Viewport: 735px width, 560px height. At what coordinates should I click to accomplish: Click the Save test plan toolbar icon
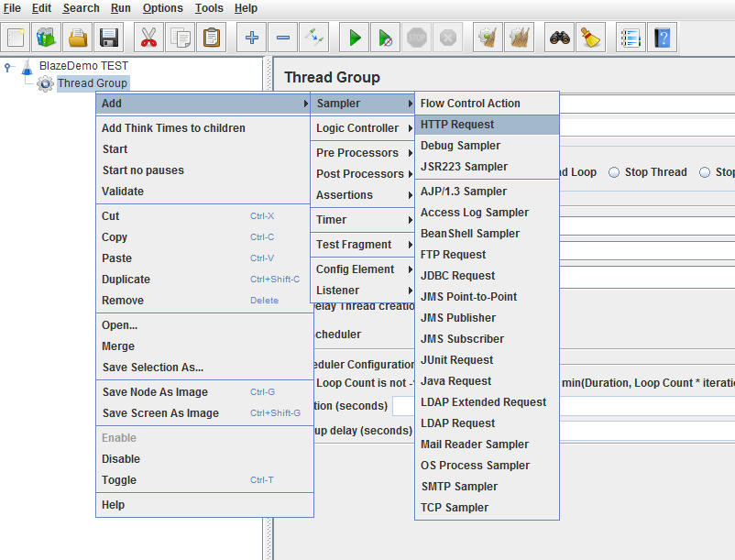[110, 38]
